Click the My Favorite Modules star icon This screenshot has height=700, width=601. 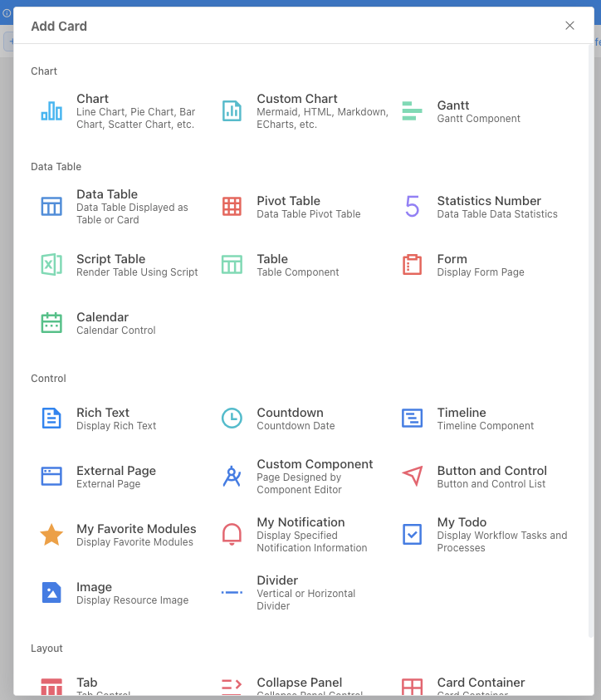pyautogui.click(x=51, y=534)
